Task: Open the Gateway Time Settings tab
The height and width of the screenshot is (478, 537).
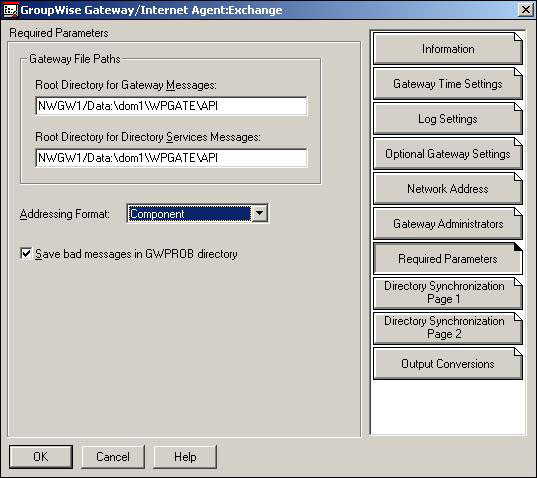Action: tap(448, 84)
